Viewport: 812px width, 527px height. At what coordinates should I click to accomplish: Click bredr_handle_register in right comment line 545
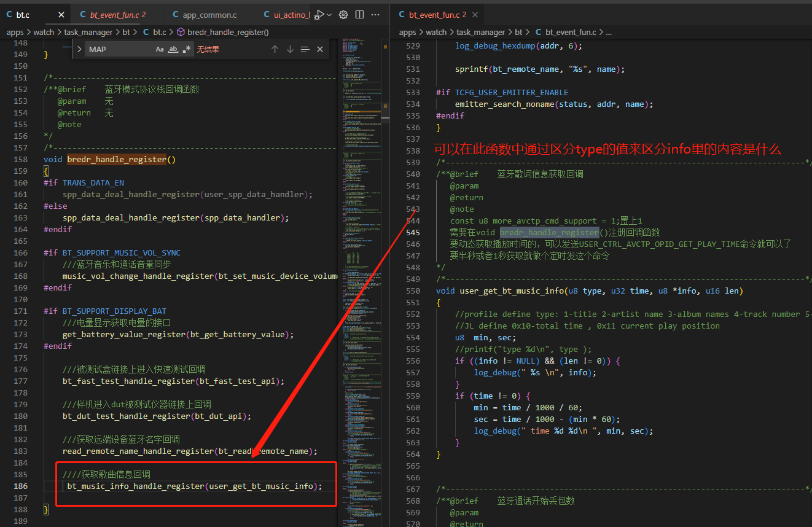pyautogui.click(x=549, y=232)
